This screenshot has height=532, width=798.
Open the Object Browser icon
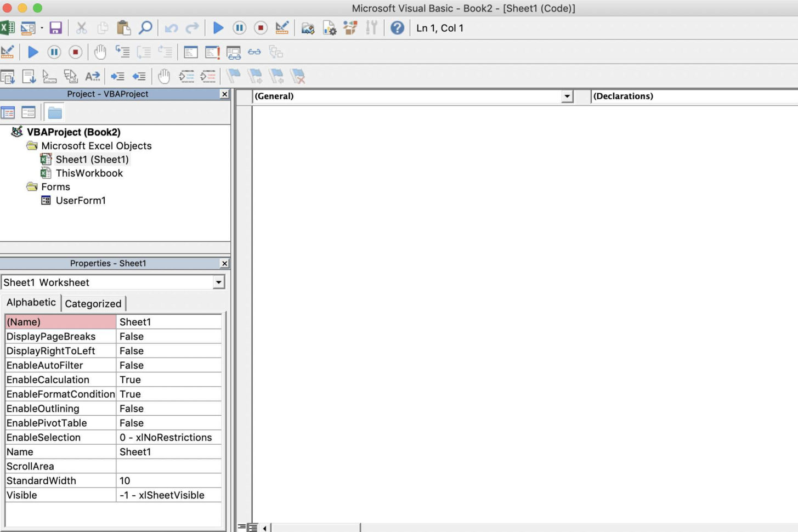[350, 27]
